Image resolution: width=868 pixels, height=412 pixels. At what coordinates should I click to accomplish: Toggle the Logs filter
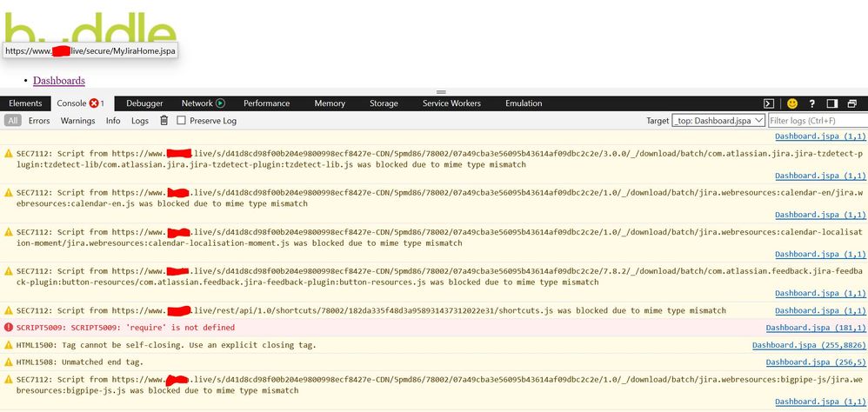(x=139, y=121)
